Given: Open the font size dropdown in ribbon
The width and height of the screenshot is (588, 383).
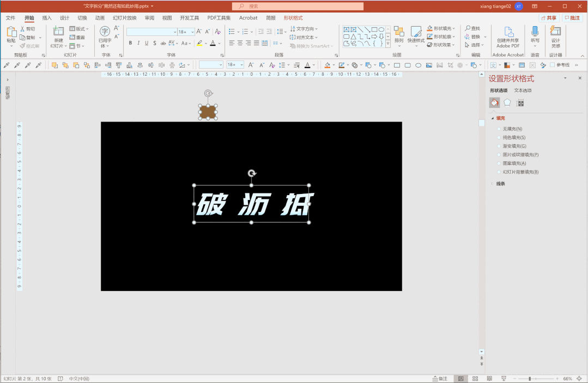Looking at the screenshot, I should (192, 32).
